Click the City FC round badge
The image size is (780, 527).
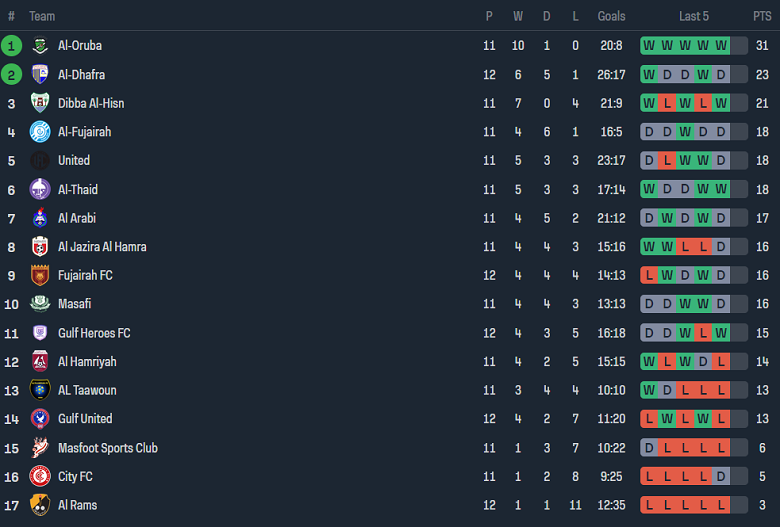(x=40, y=477)
